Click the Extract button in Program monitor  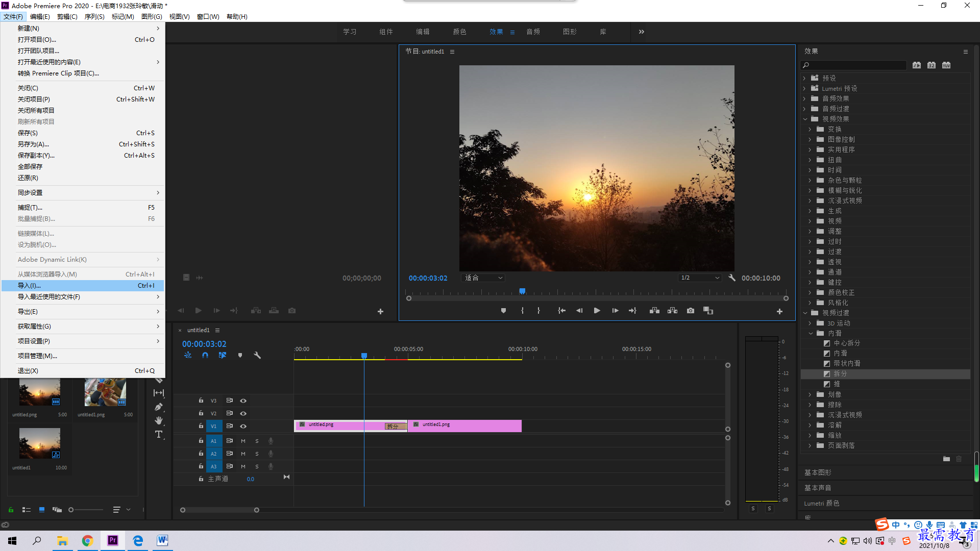672,311
